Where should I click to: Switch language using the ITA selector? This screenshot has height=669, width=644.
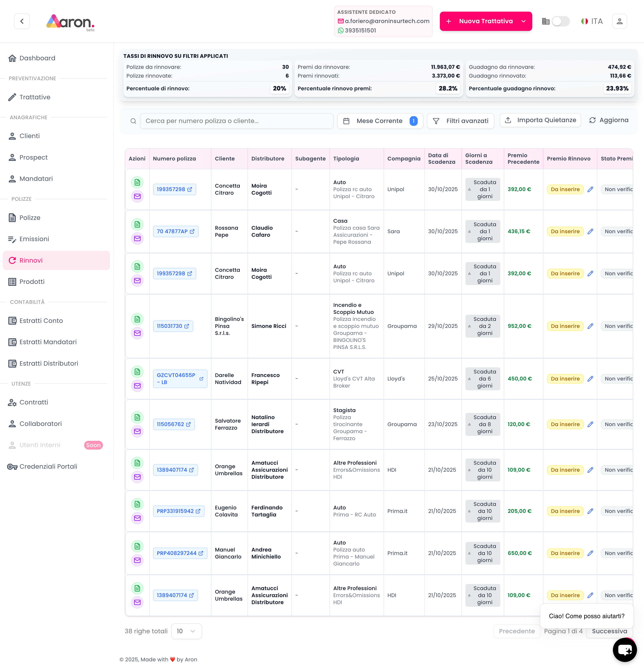(592, 21)
